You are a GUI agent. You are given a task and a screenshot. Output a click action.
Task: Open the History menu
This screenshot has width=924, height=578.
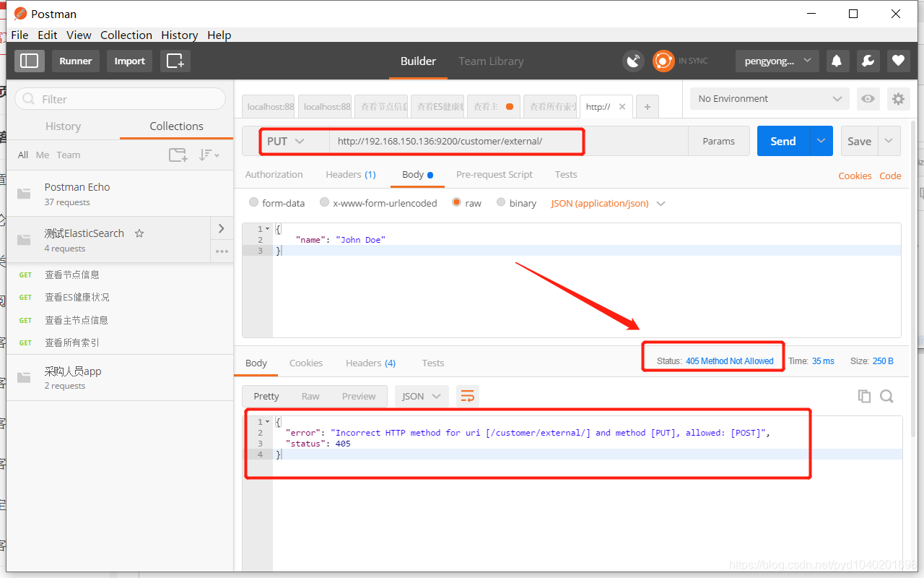pos(180,35)
